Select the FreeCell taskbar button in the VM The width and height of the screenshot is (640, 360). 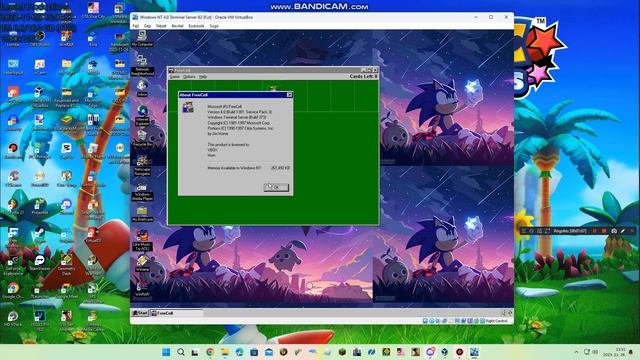click(x=176, y=313)
